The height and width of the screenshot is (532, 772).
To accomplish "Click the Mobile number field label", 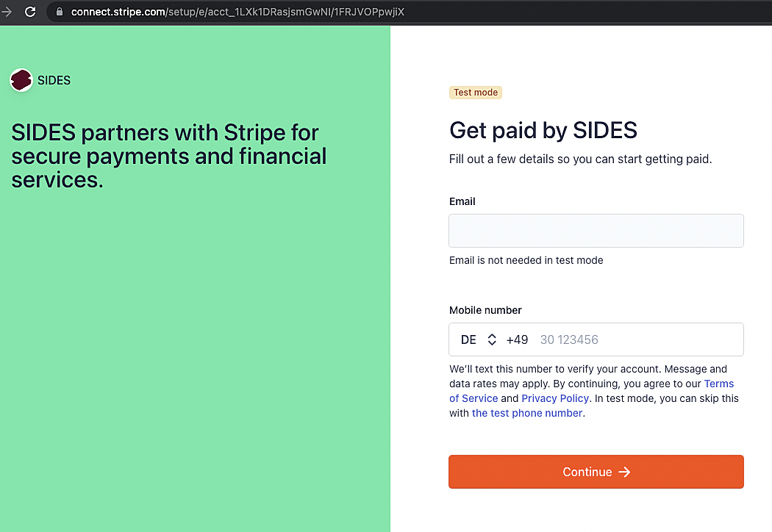I will point(485,310).
